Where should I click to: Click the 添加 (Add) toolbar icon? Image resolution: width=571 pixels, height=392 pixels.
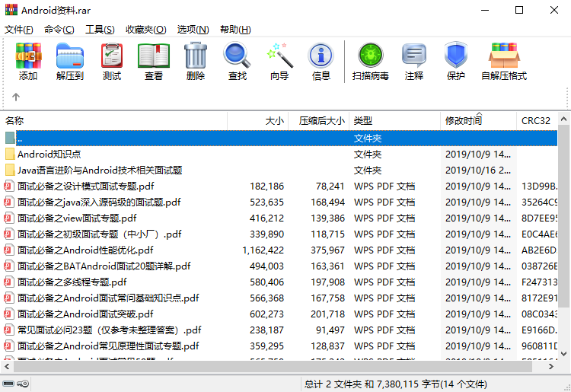pyautogui.click(x=28, y=61)
